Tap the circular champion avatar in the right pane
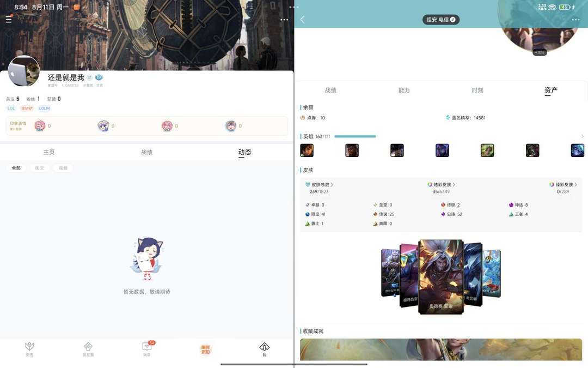 point(539,25)
